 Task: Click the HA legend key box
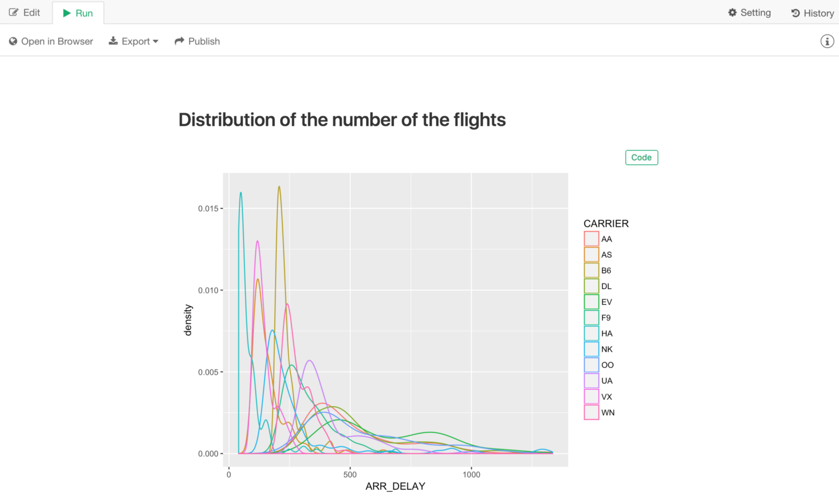pyautogui.click(x=591, y=333)
